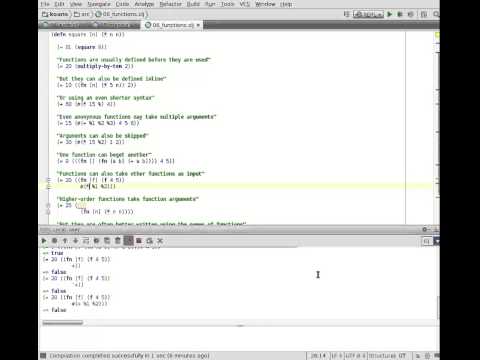Click the Structural editing status item
Screen dimensions: 480x360
tap(388, 356)
